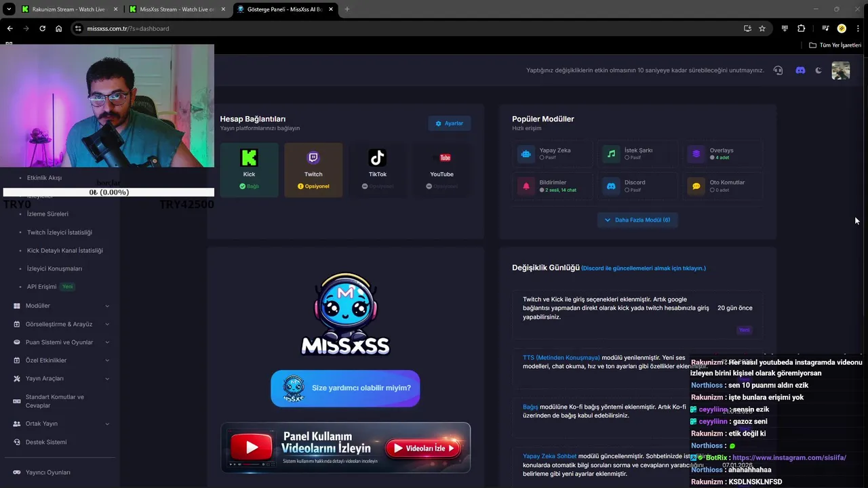Click the site info icon in address bar
This screenshot has width=868, height=488.
click(x=78, y=28)
